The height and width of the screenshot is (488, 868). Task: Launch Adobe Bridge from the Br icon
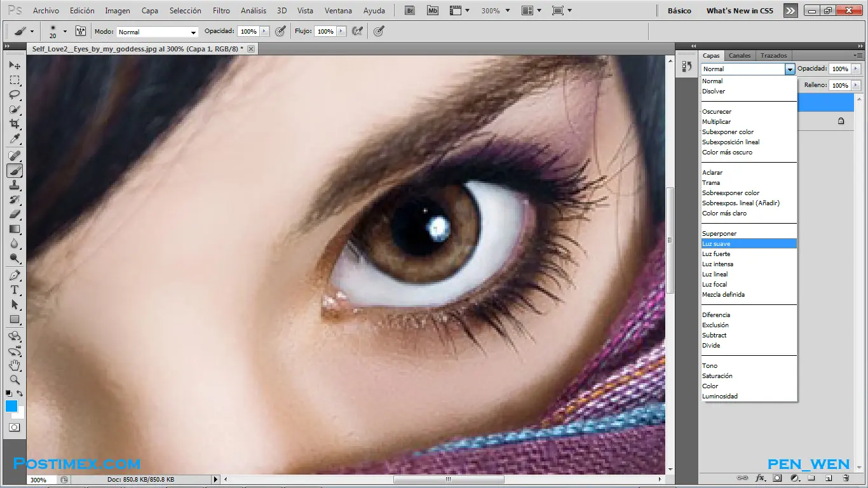coord(410,11)
